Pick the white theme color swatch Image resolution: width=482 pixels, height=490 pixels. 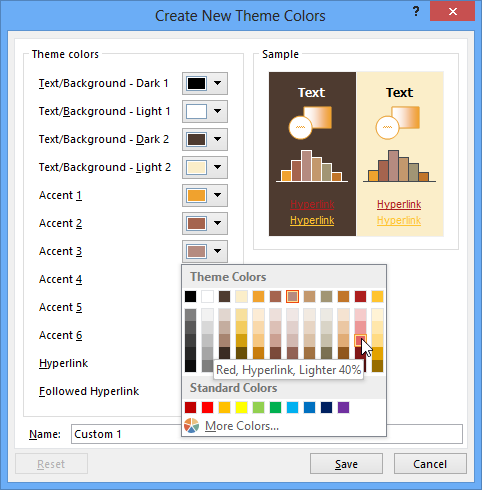pos(207,296)
